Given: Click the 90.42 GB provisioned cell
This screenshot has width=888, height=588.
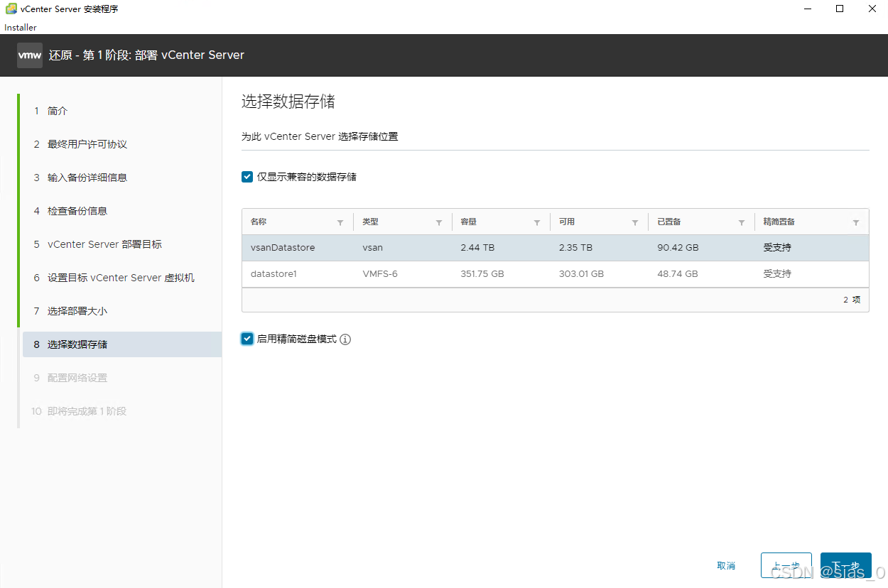Looking at the screenshot, I should point(678,248).
